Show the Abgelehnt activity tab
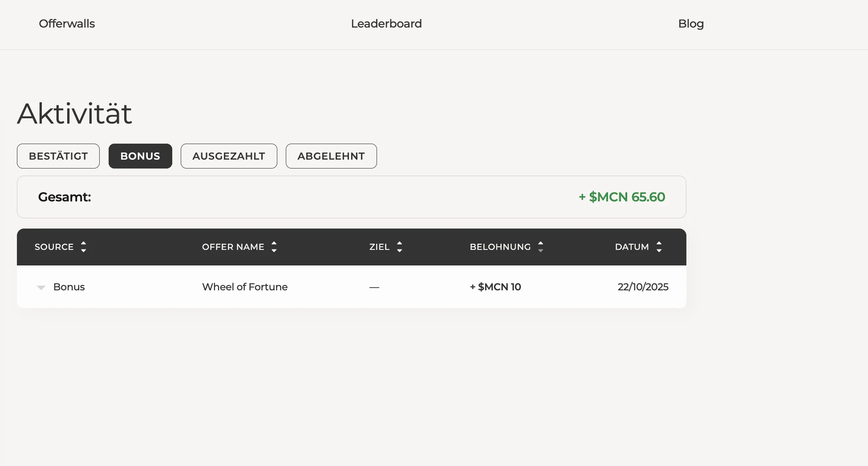This screenshot has height=466, width=868. tap(331, 156)
